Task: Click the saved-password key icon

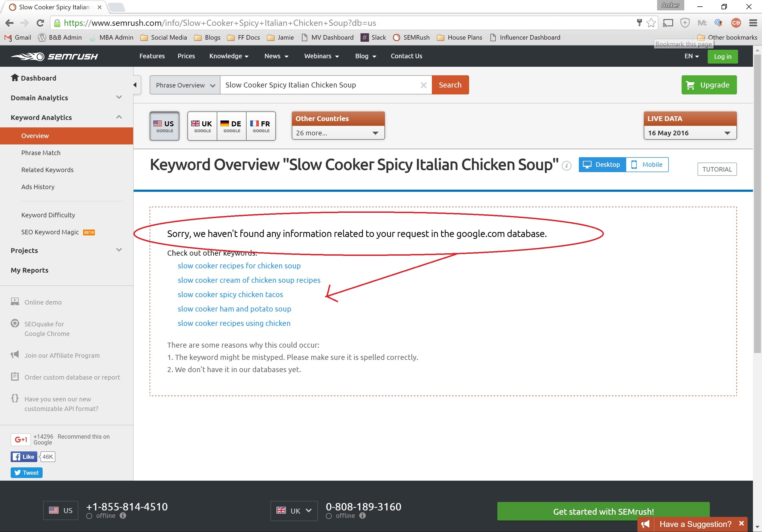Action: coord(640,23)
